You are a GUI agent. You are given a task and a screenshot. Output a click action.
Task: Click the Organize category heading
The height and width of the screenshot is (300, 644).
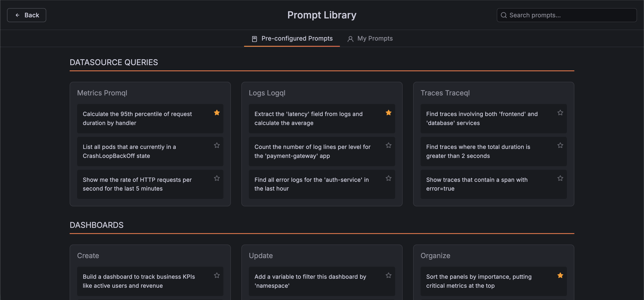(x=435, y=255)
